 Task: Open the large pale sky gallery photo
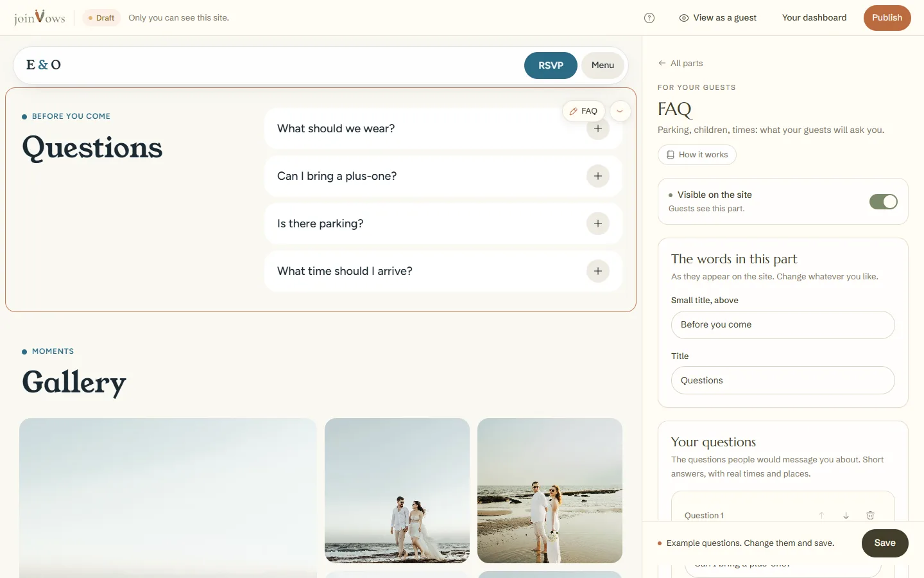tap(168, 498)
